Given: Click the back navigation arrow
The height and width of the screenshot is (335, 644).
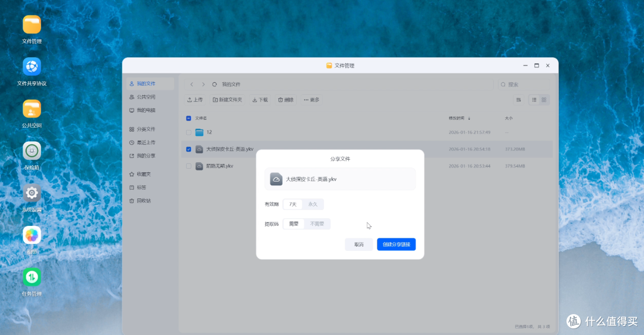Looking at the screenshot, I should tap(192, 84).
